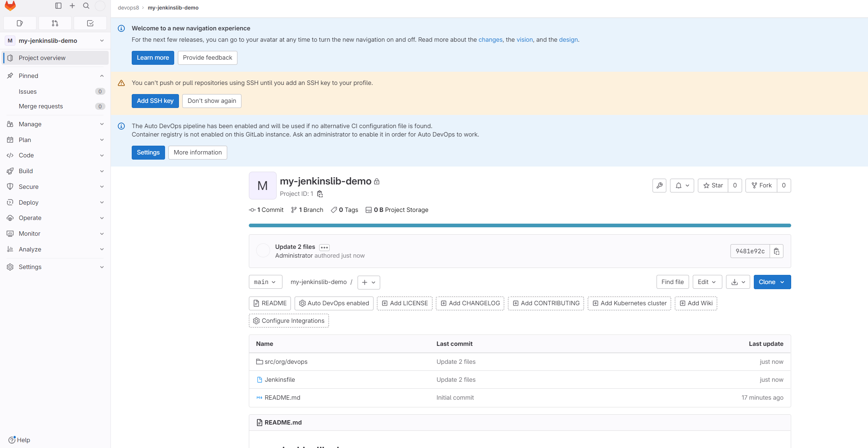The image size is (868, 448).
Task: Click Learn more button
Action: point(153,57)
